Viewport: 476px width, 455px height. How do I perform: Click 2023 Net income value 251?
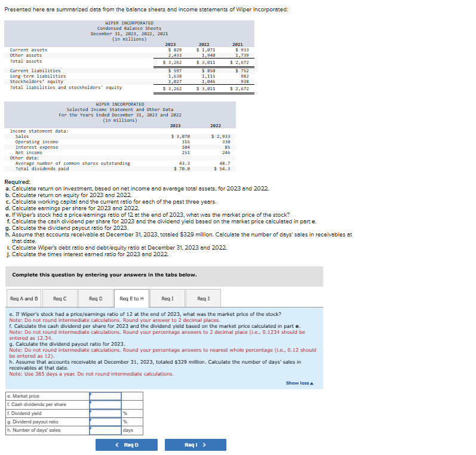coord(186,153)
